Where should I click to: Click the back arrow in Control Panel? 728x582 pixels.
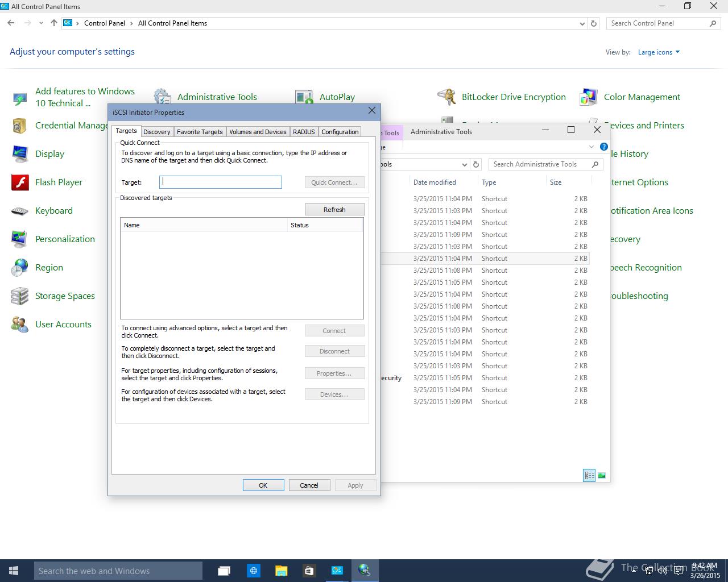click(x=11, y=23)
